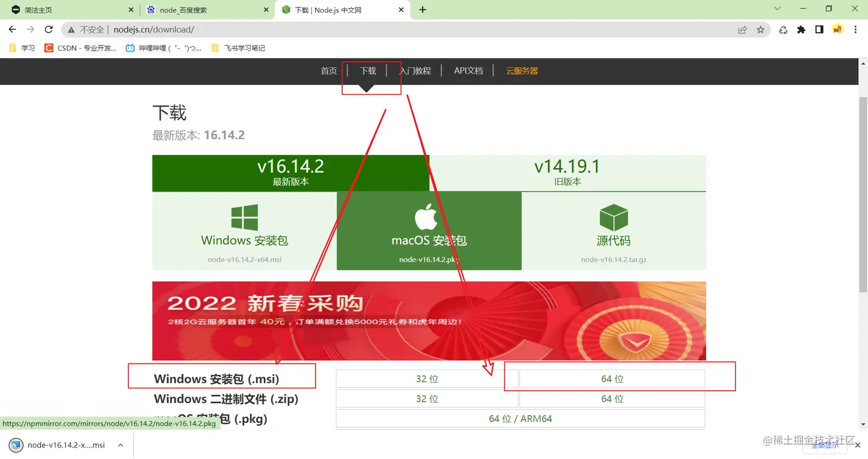Go back to the previous page
Image resolution: width=868 pixels, height=459 pixels.
tap(12, 29)
